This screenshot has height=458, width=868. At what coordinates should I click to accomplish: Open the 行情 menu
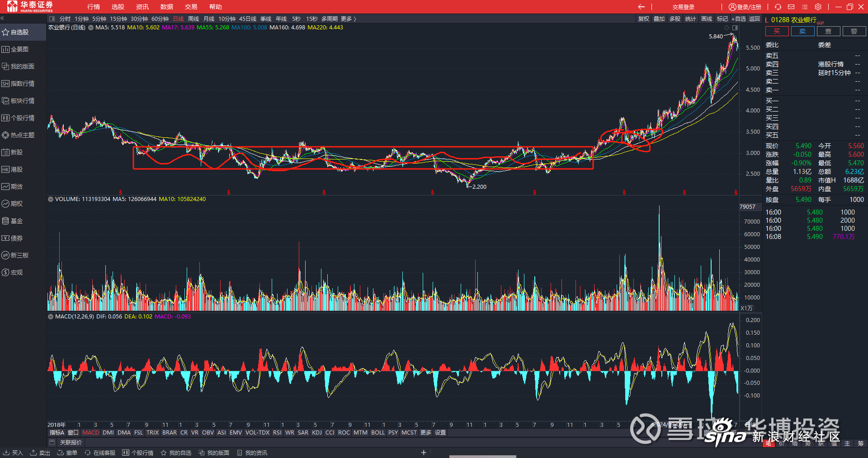pos(94,7)
